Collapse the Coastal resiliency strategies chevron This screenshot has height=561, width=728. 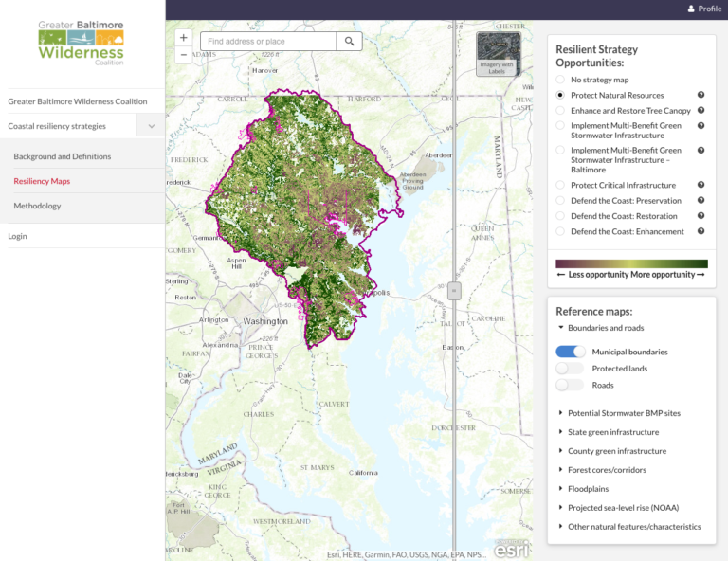pos(152,126)
